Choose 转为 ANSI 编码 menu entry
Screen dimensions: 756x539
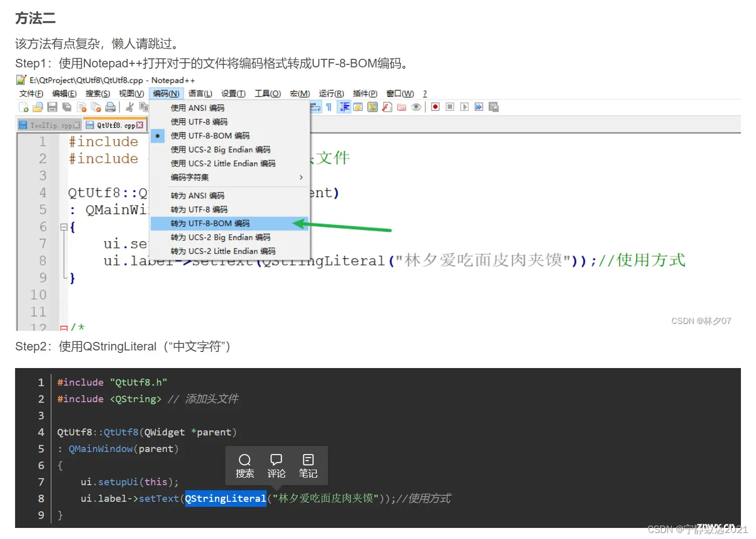pos(230,196)
